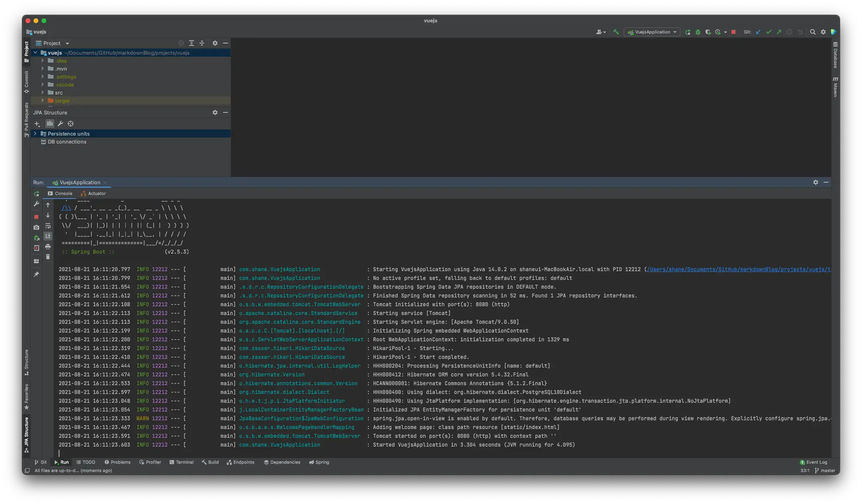Click the Git Update Project arrow
This screenshot has height=504, width=862.
point(758,32)
